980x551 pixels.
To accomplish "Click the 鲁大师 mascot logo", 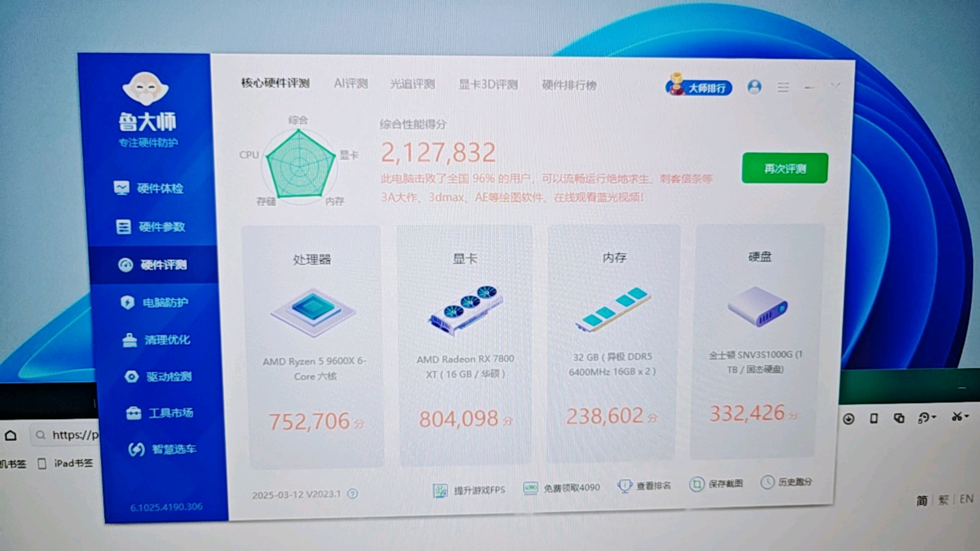I will (x=146, y=89).
